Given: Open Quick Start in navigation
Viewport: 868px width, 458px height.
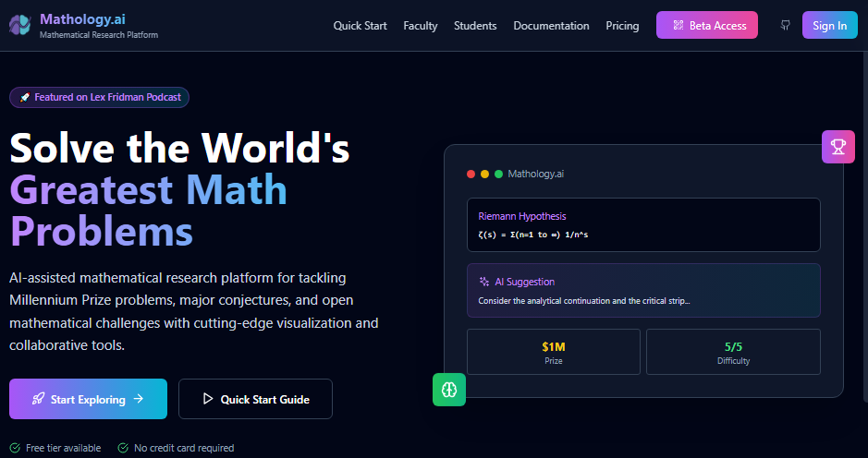Looking at the screenshot, I should click(x=360, y=26).
